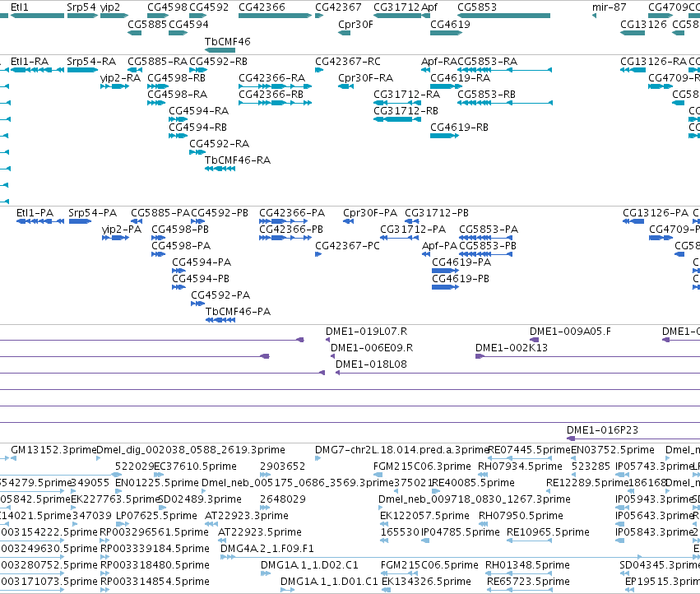Select protein CG5853-PB
Image resolution: width=700 pixels, height=594 pixels.
(x=485, y=254)
